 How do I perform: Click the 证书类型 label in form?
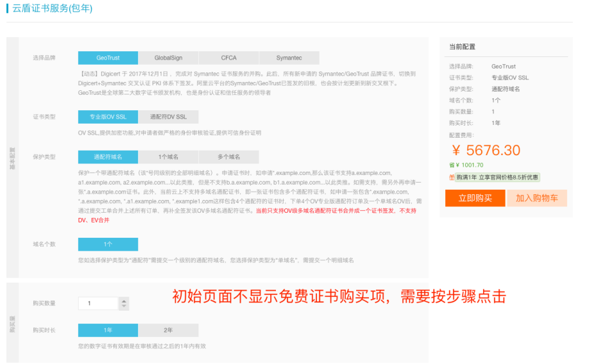click(x=44, y=117)
